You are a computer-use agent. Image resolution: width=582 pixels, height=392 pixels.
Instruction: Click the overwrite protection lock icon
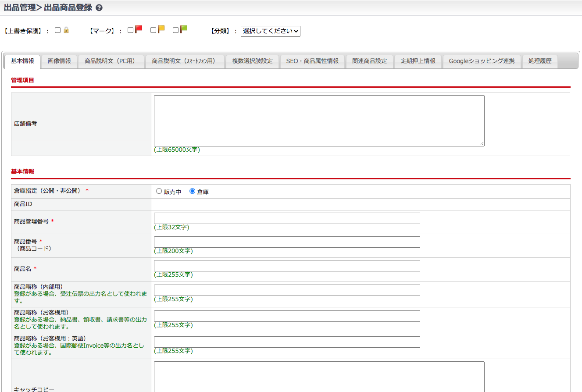coord(66,30)
